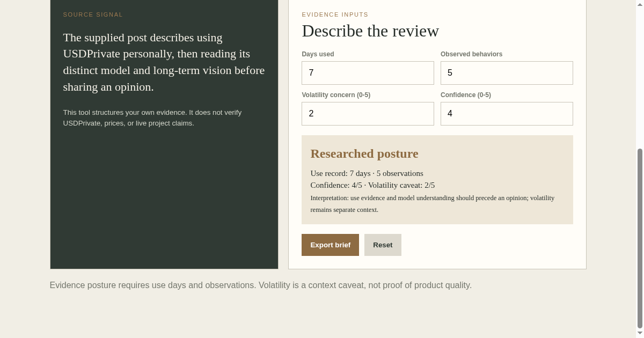Click the Reset button
This screenshot has height=338, width=644.
(x=383, y=245)
